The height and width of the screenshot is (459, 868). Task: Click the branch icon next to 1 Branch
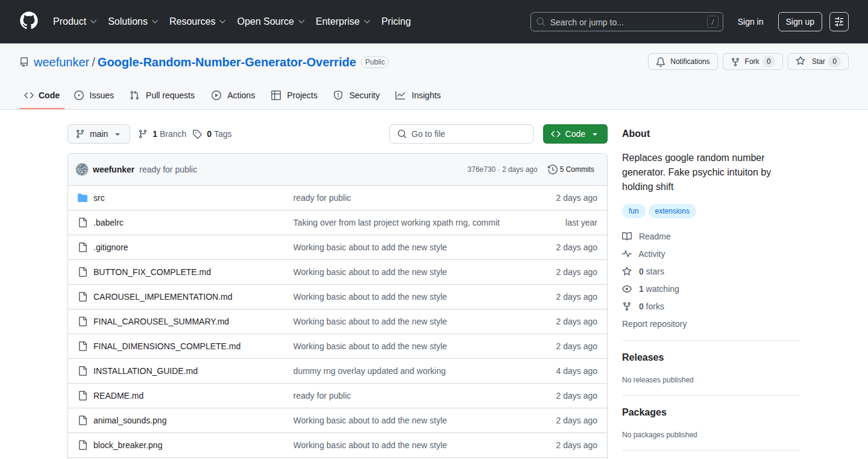(143, 134)
